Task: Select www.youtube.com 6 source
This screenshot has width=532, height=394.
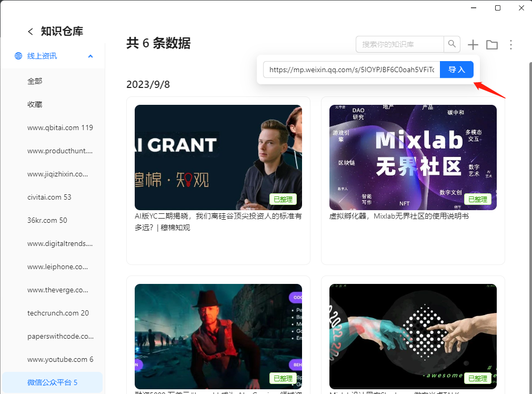Action: pos(61,359)
